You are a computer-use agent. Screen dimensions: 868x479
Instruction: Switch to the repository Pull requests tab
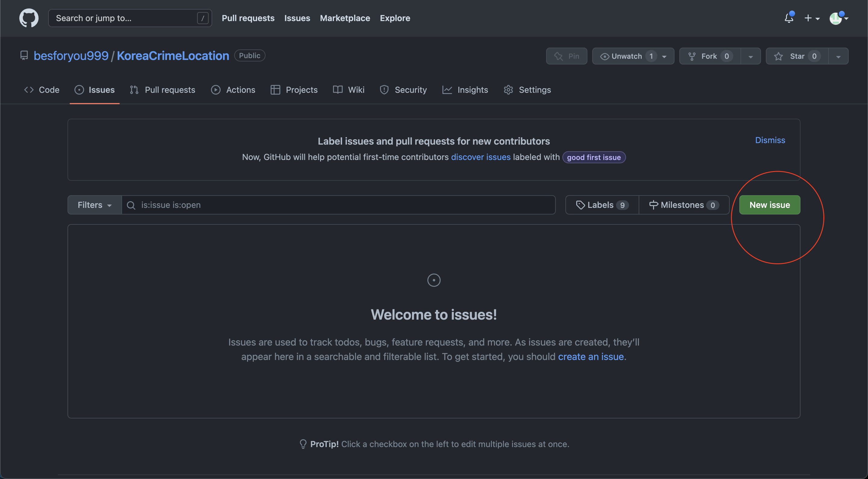click(x=162, y=89)
